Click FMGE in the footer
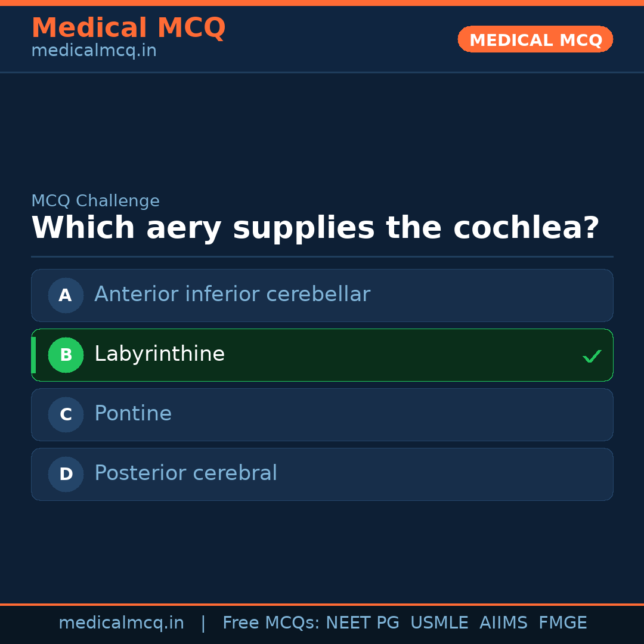The image size is (644, 644). tap(562, 622)
